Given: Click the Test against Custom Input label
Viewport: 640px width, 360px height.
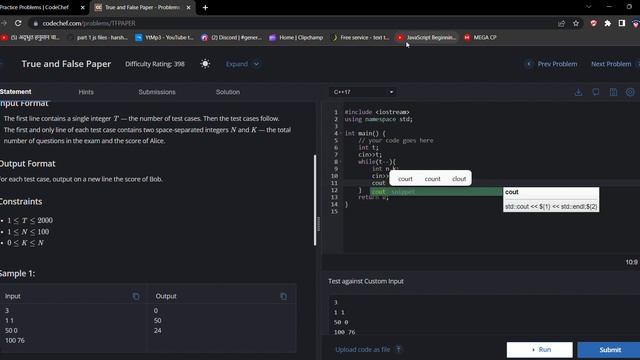Looking at the screenshot, I should (366, 281).
